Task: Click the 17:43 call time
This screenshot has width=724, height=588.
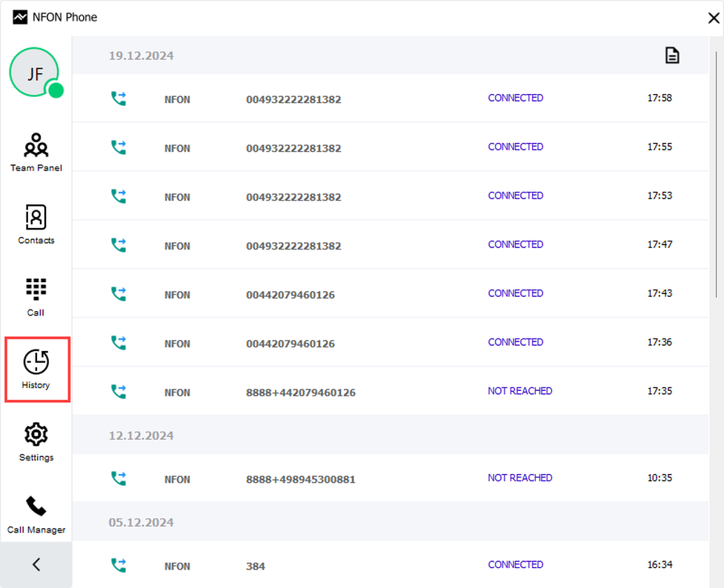Action: pos(660,293)
